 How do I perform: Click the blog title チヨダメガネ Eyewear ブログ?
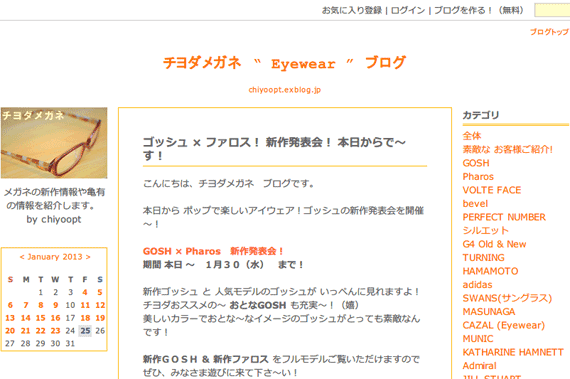tap(284, 63)
